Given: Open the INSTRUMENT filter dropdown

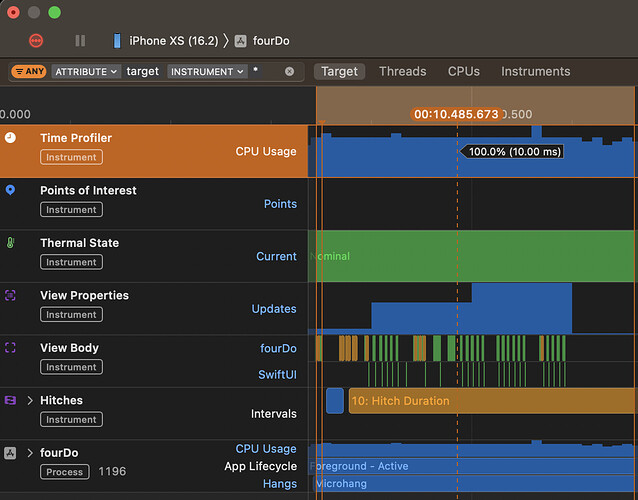Looking at the screenshot, I should coord(207,72).
